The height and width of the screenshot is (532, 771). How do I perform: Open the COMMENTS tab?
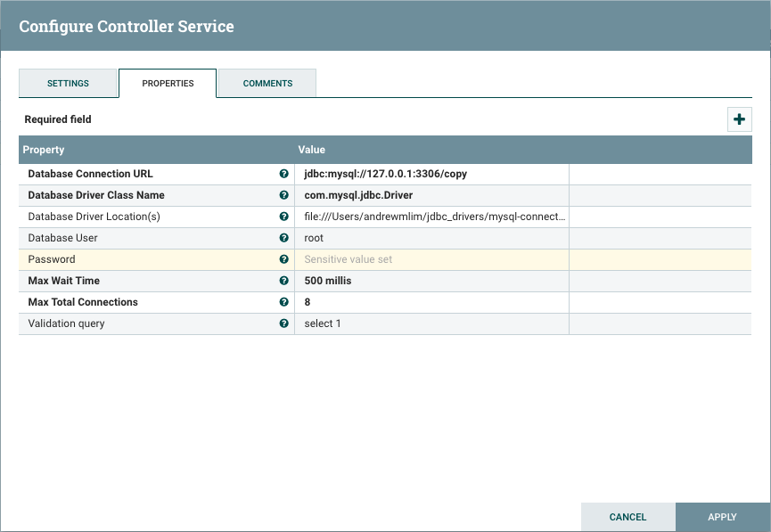[x=267, y=83]
